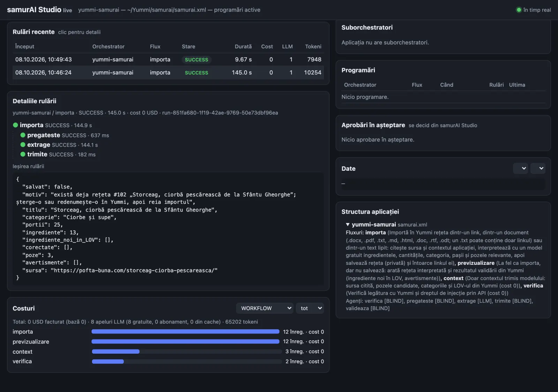
Task: Open the WORKFLOW dropdown in Costuri
Action: pos(265,308)
